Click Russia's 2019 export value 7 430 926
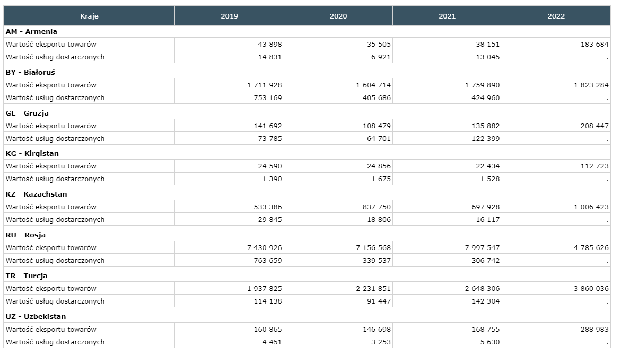The image size is (630, 364). click(x=265, y=248)
